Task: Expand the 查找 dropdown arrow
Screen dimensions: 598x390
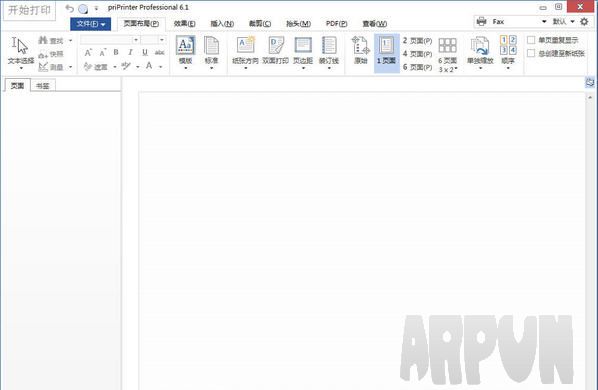Action: click(x=70, y=40)
